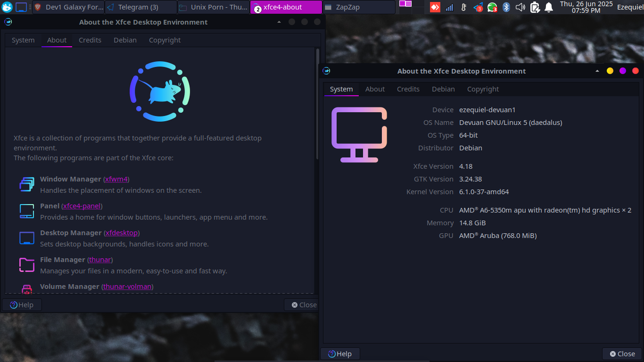Open the xfdesktop link
This screenshot has height=362, width=644.
(121, 233)
